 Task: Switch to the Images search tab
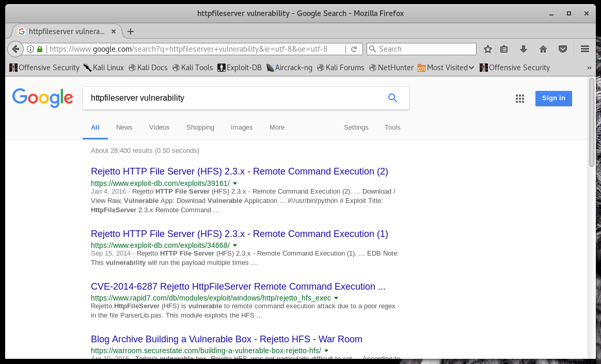[242, 128]
